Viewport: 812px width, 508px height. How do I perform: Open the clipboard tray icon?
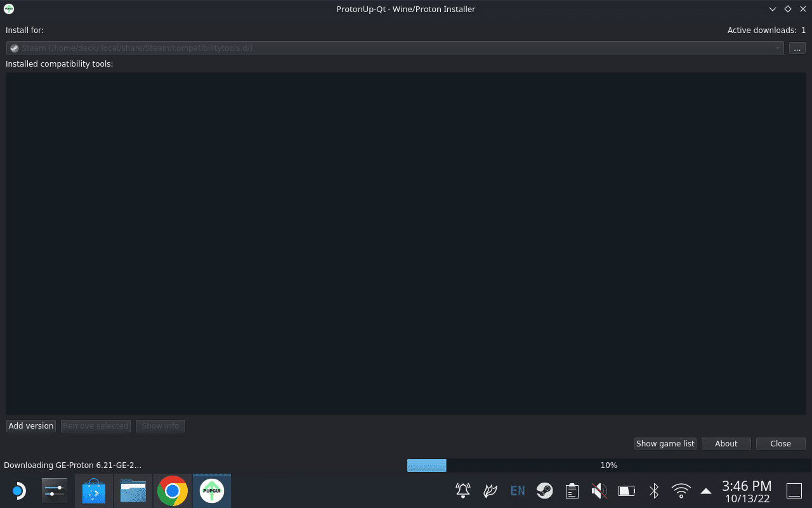click(x=572, y=491)
